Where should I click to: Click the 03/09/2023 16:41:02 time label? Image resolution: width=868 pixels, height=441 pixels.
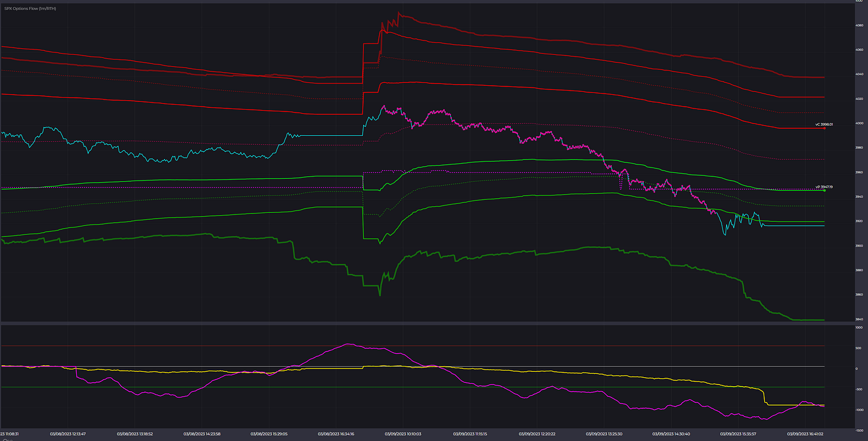click(x=806, y=434)
